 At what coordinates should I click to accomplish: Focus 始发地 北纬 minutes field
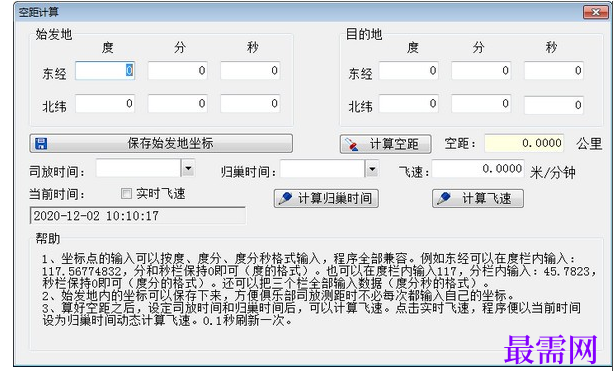click(178, 104)
